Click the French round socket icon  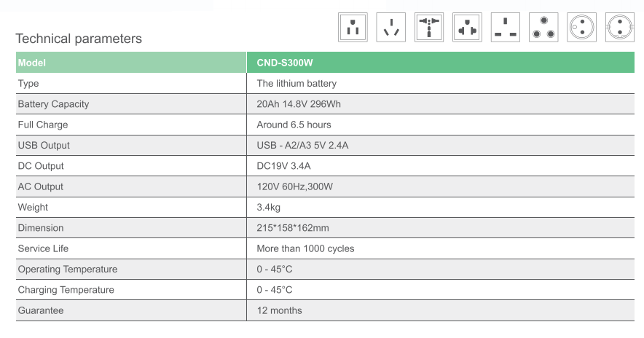(x=581, y=28)
